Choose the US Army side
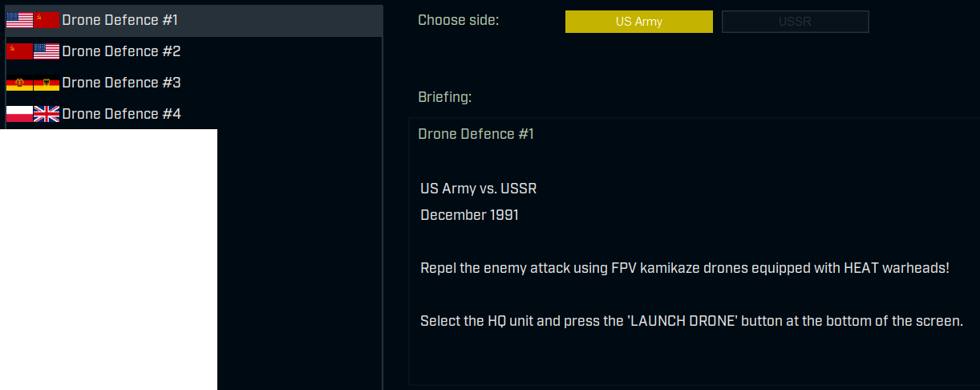The image size is (980, 390). tap(638, 22)
